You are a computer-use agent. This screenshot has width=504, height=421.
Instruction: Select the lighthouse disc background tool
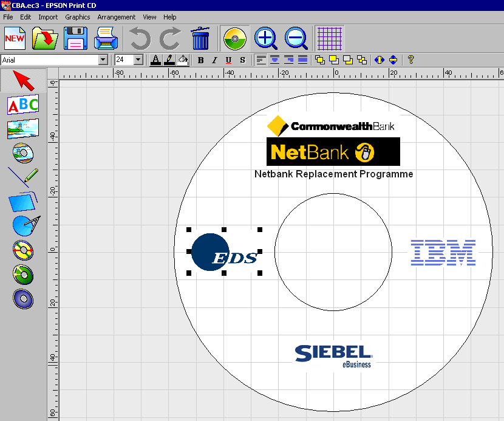23,153
